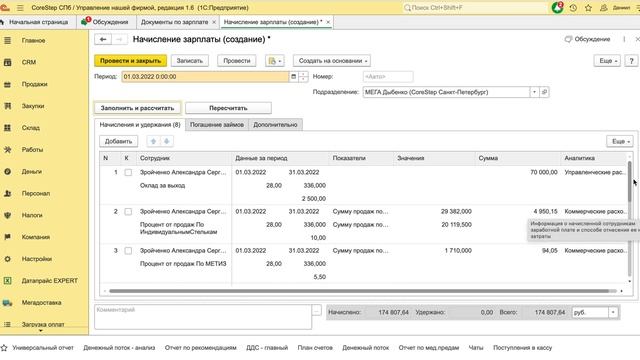The width and height of the screenshot is (640, 360).
Task: Open the Настройки gear icon
Action: point(7,259)
